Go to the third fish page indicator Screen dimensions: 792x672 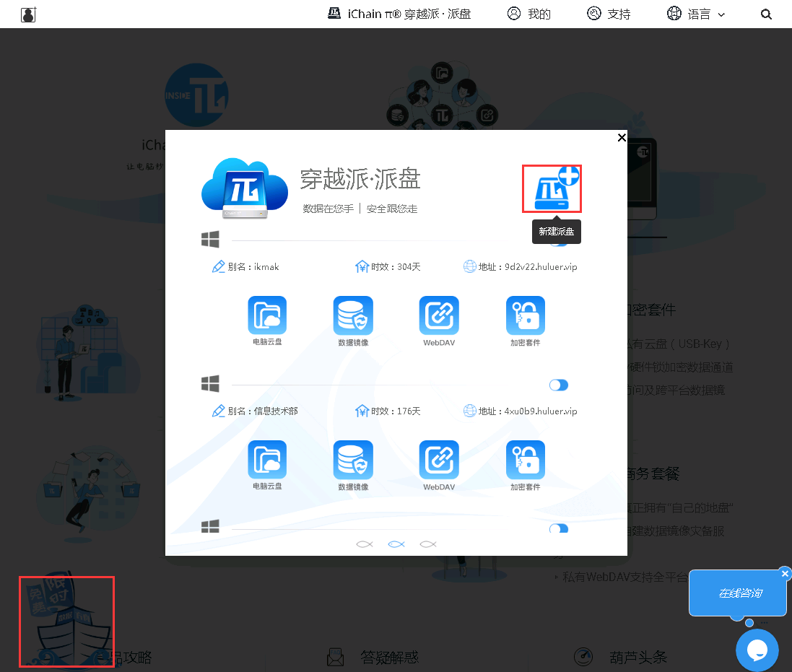coord(428,544)
